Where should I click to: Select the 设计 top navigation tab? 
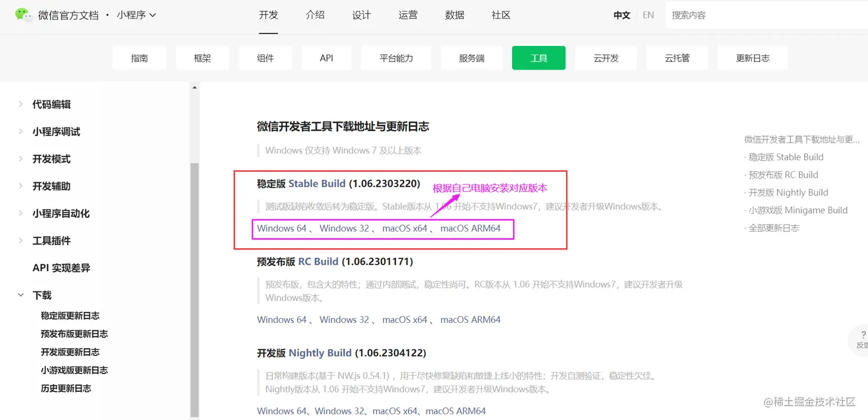[x=362, y=15]
